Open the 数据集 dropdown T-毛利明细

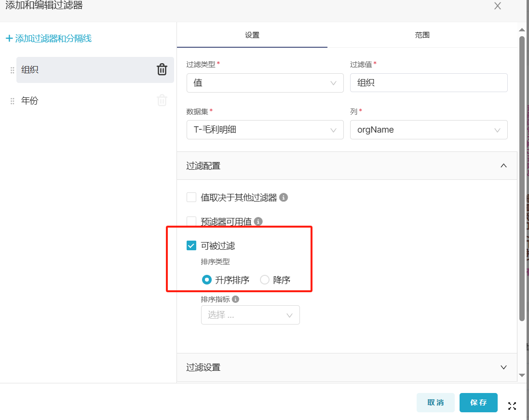coord(265,130)
